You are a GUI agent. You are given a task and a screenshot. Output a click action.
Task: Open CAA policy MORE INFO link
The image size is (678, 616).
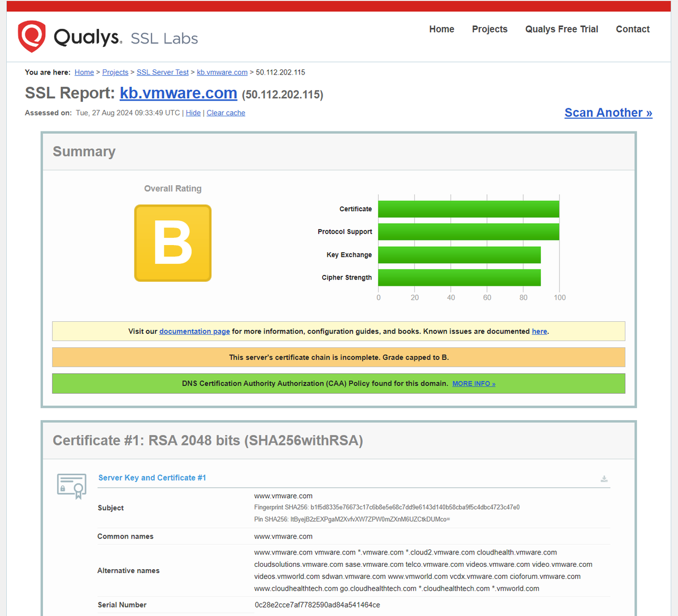(473, 383)
